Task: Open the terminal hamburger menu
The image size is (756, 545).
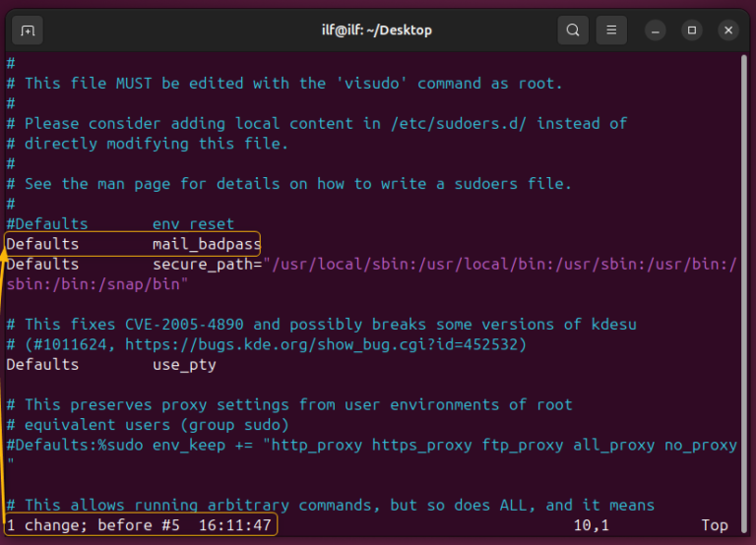Action: pyautogui.click(x=611, y=30)
